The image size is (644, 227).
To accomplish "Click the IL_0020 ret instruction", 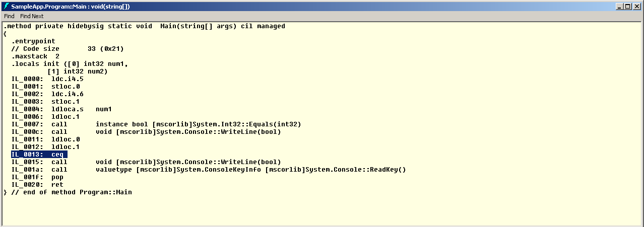I will click(x=37, y=185).
